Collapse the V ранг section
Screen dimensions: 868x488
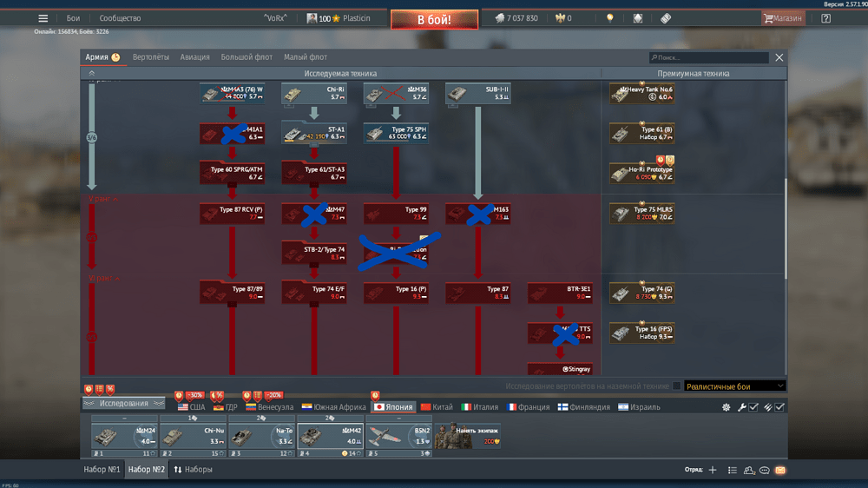click(103, 198)
